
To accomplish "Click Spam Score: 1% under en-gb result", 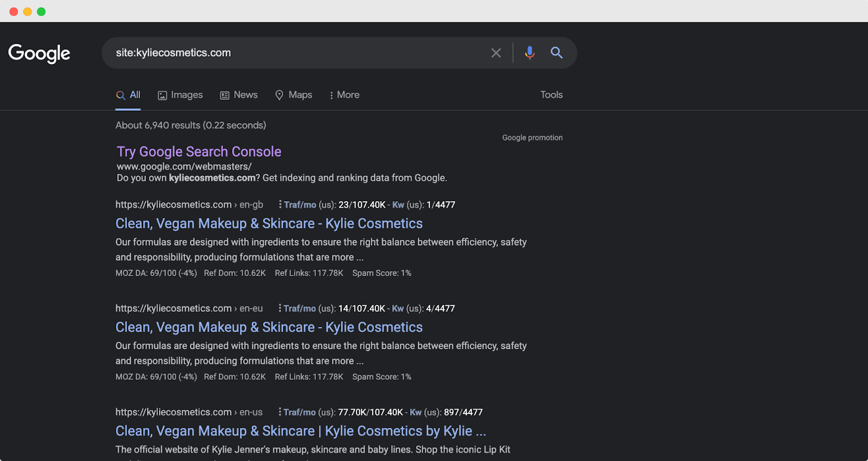I will click(382, 273).
